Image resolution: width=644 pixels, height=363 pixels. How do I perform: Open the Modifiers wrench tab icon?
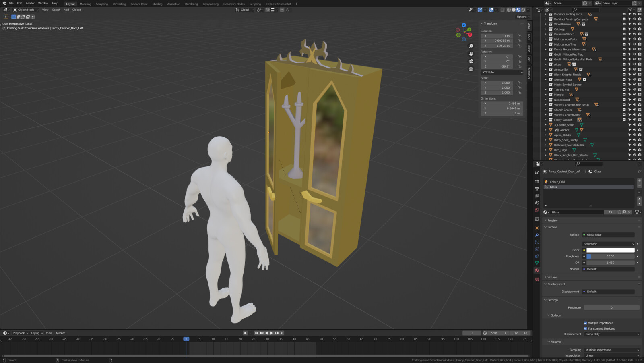537,235
